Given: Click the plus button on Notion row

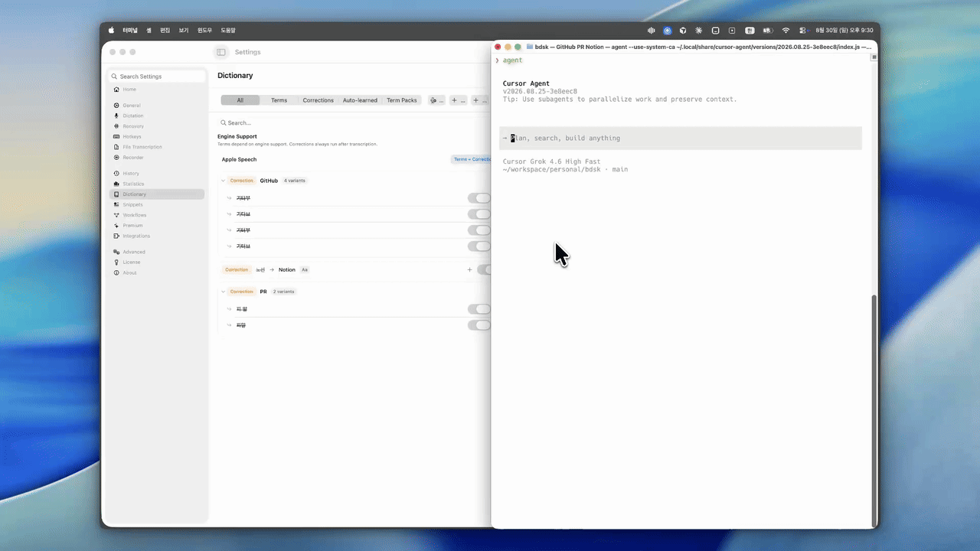Looking at the screenshot, I should (x=469, y=269).
